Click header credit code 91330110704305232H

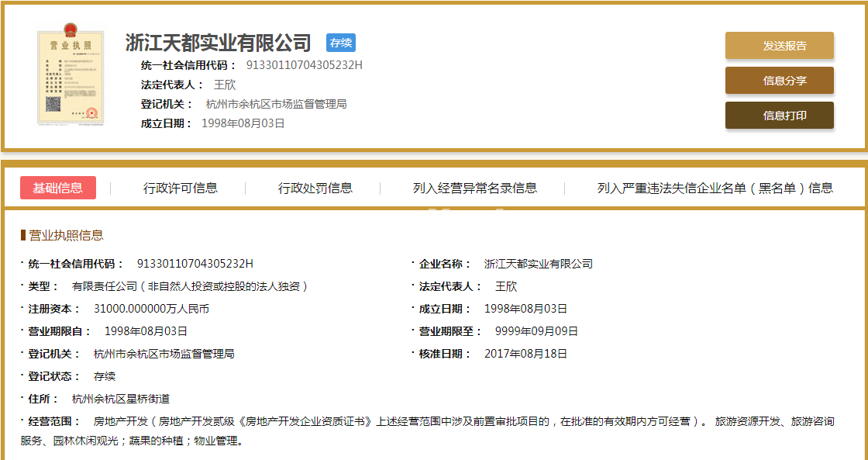click(x=304, y=65)
